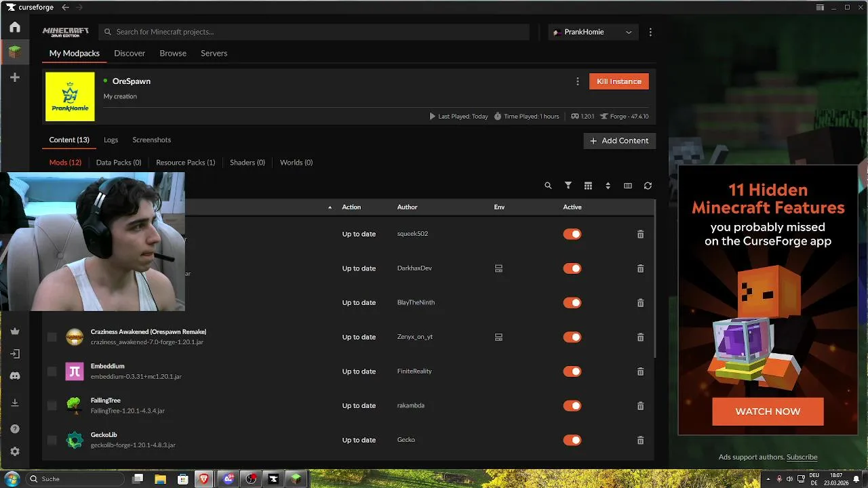Refresh the mod list
The width and height of the screenshot is (868, 488).
tap(648, 186)
